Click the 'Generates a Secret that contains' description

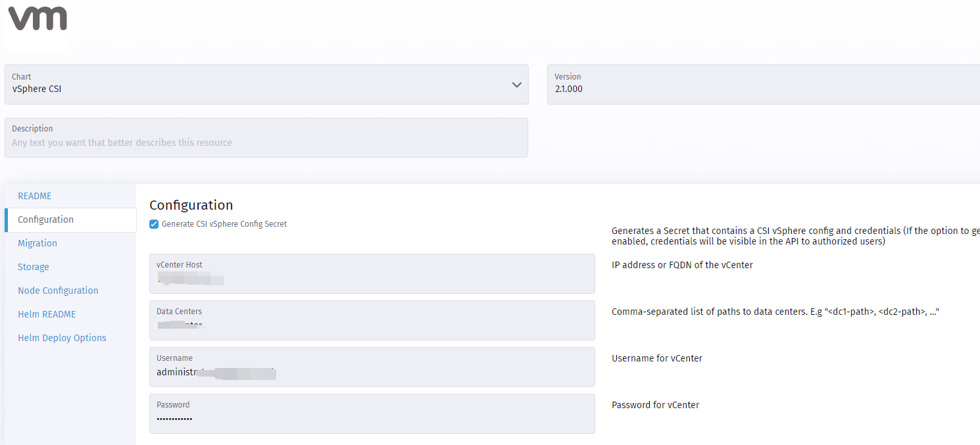click(x=796, y=236)
